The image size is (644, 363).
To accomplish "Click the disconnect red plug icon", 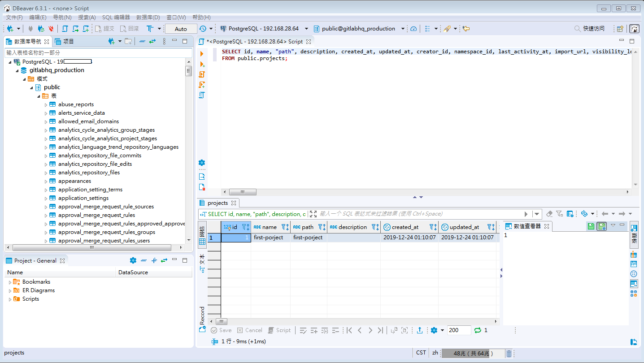I will 51,29.
